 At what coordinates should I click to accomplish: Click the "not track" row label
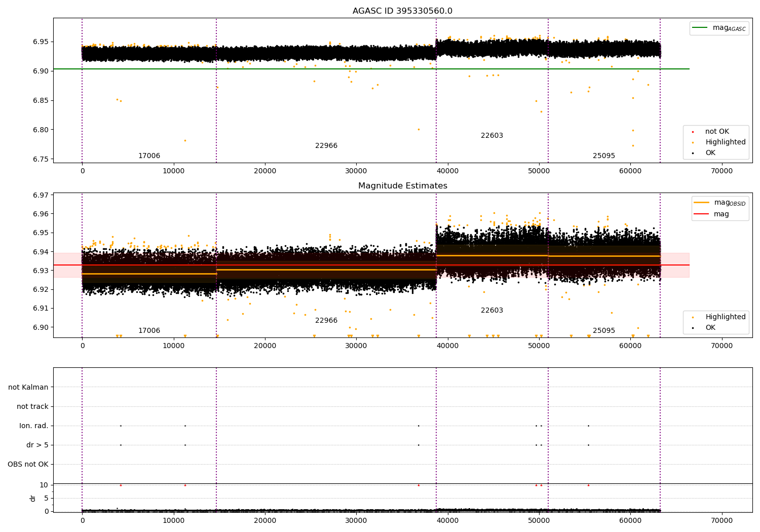pyautogui.click(x=32, y=407)
